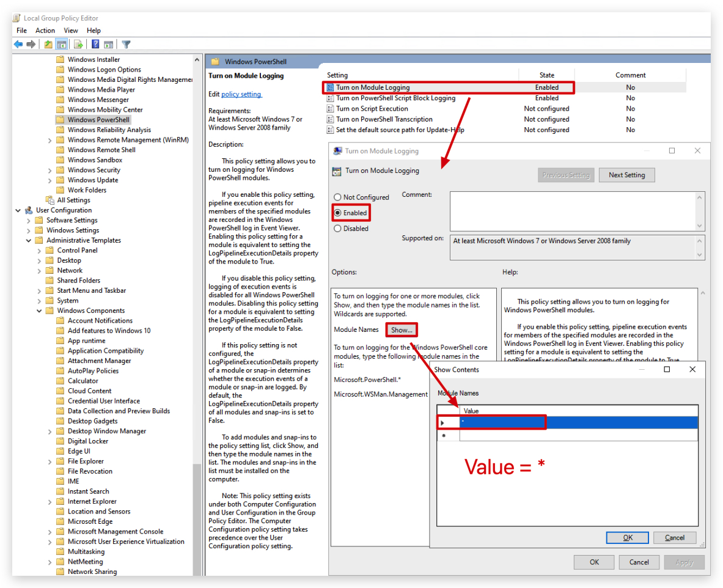The image size is (723, 588).
Task: Expand the Control Panel tree node
Action: 39,251
